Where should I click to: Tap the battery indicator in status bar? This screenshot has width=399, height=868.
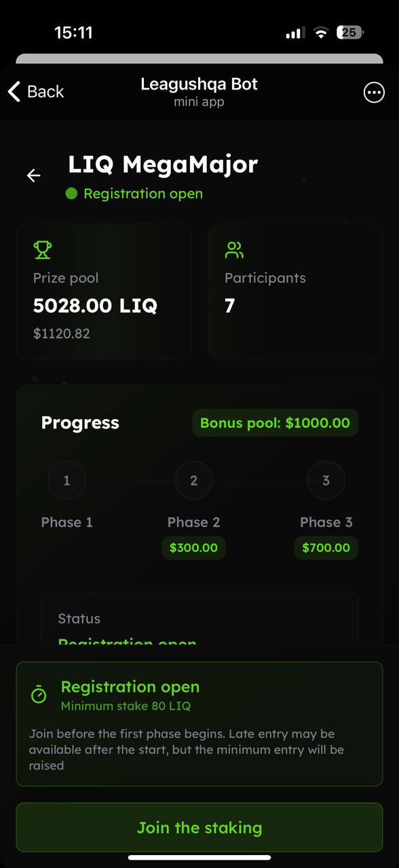click(351, 32)
